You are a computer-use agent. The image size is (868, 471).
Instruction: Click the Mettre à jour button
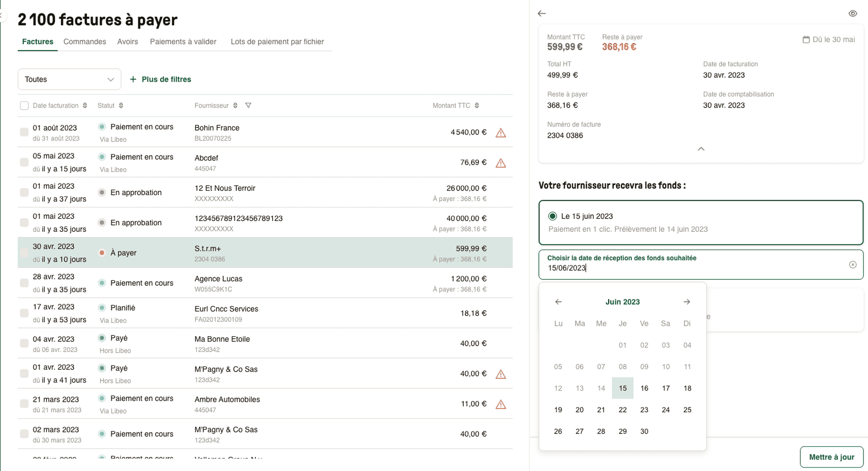831,457
